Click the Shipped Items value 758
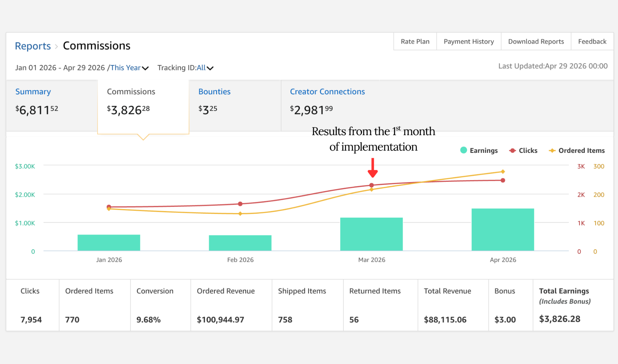 pos(285,320)
